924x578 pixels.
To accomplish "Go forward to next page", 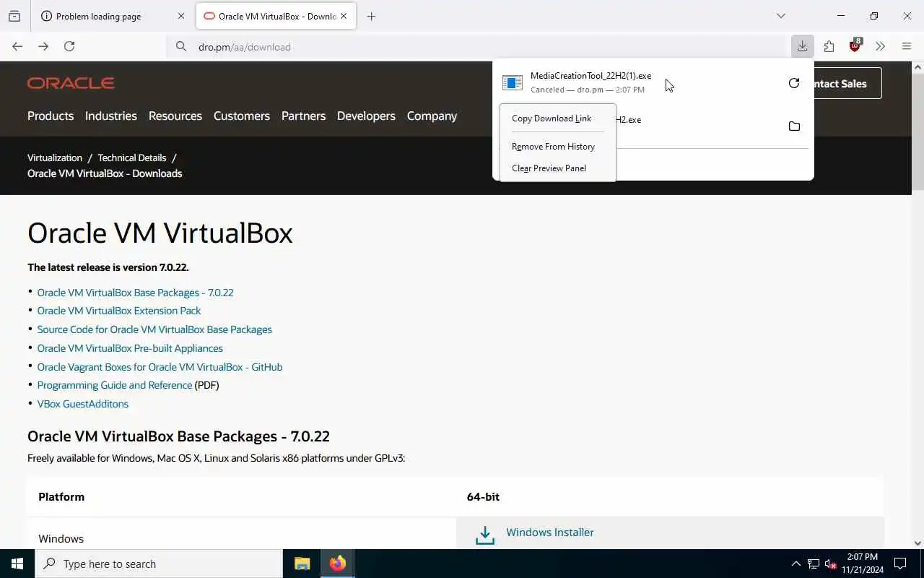I will [x=43, y=46].
